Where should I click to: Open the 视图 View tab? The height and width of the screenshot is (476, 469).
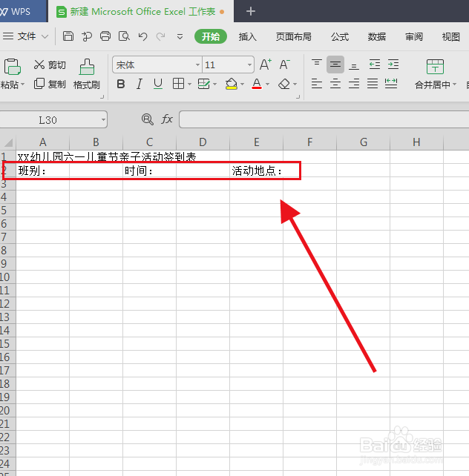coord(451,37)
